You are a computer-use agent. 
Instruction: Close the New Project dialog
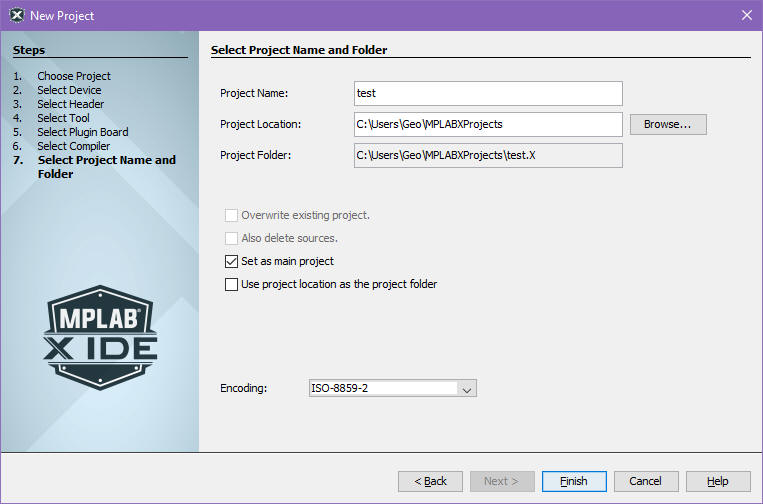point(745,15)
